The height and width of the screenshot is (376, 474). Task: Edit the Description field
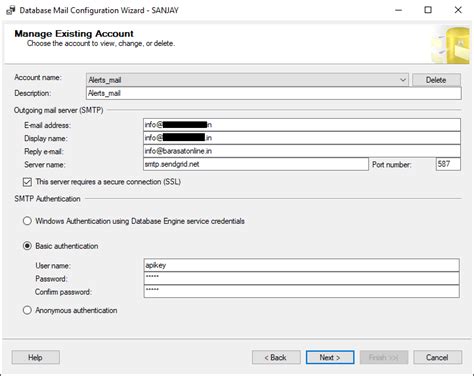coord(274,93)
